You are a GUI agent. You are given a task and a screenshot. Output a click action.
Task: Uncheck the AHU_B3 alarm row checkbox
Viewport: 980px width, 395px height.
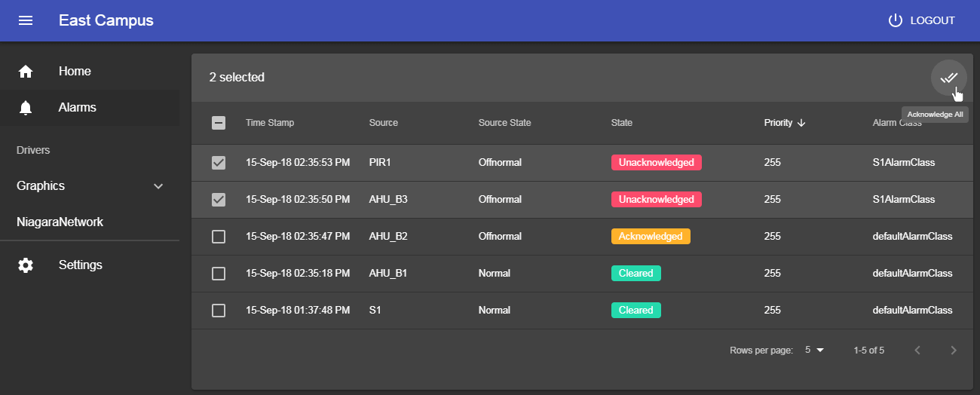pyautogui.click(x=219, y=200)
